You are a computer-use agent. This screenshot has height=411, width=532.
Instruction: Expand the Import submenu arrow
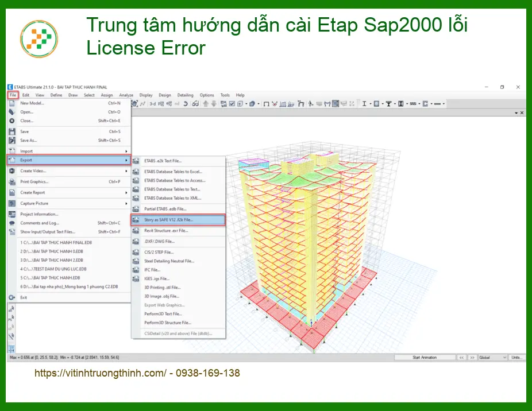coord(126,151)
